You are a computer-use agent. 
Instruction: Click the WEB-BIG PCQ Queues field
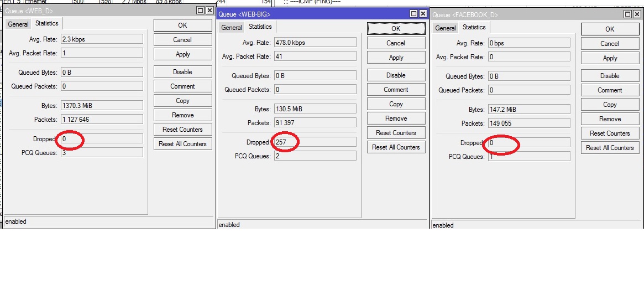[x=316, y=156]
